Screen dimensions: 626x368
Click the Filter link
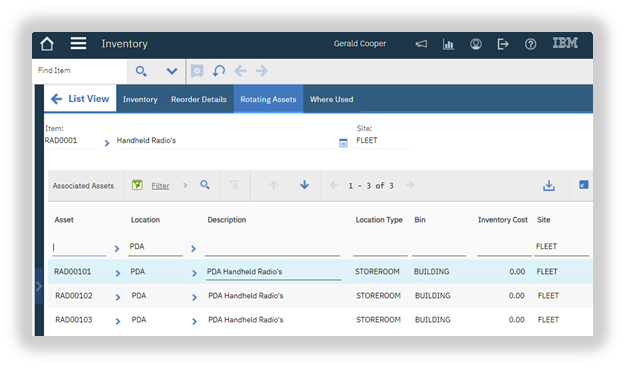click(x=160, y=186)
